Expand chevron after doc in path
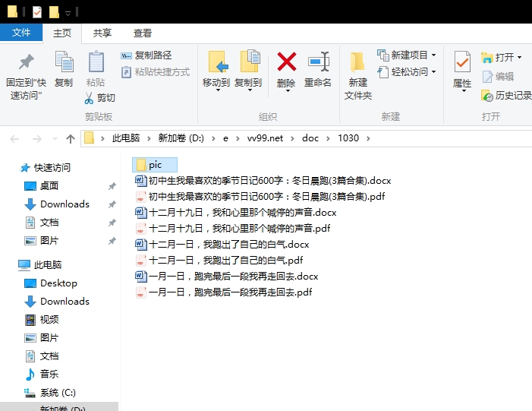 click(x=328, y=138)
